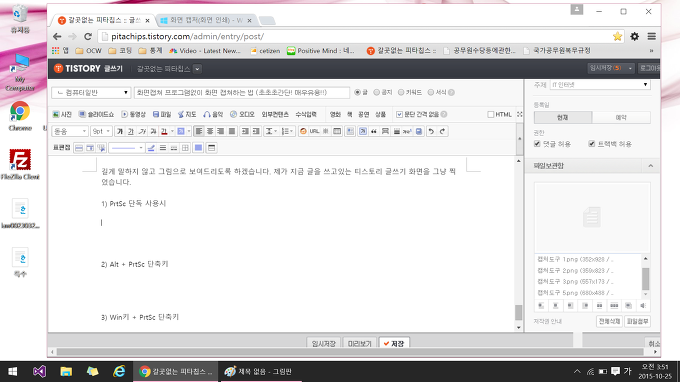Image resolution: width=680 pixels, height=382 pixels.
Task: Select the 키워드 radio option
Action: 401,92
